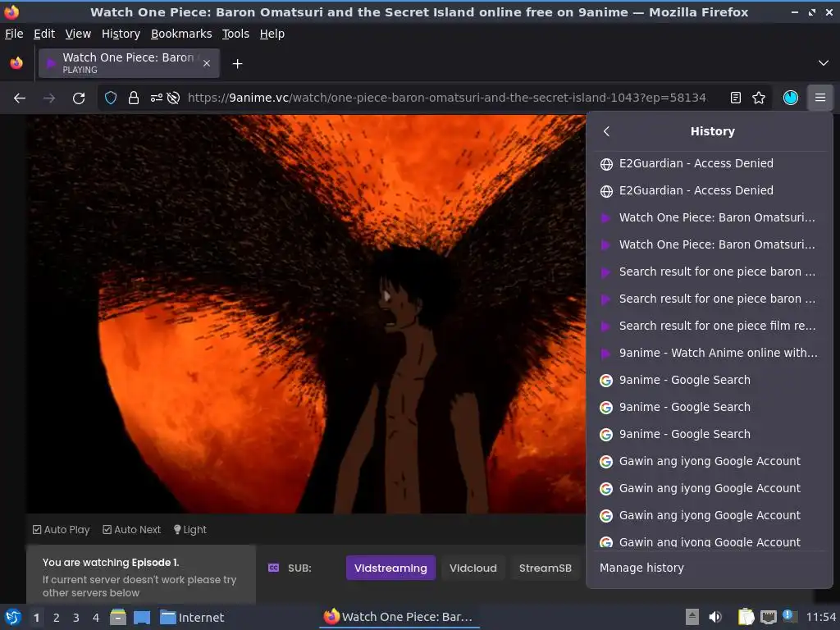Open tracking protection shield panel
Screen dimensions: 840x630
coord(111,98)
